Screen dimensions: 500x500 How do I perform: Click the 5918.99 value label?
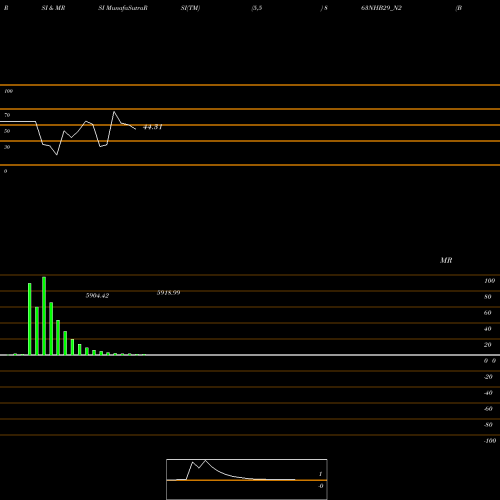(x=169, y=293)
